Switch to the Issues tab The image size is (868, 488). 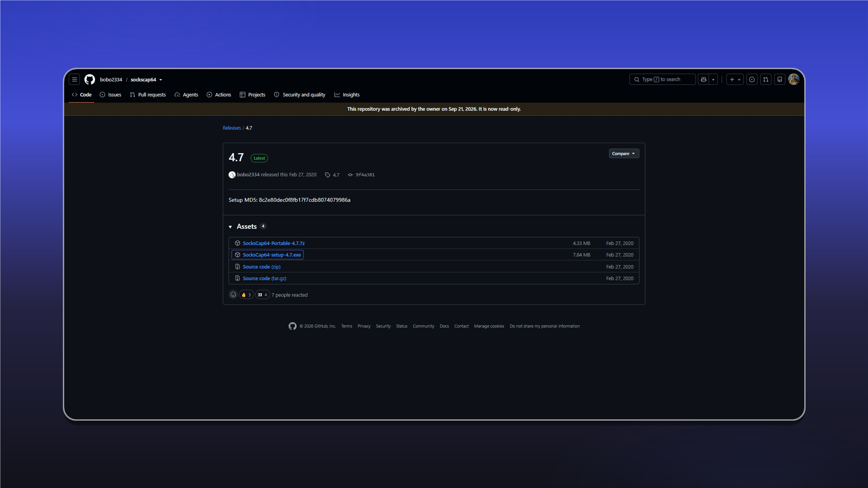coord(110,95)
